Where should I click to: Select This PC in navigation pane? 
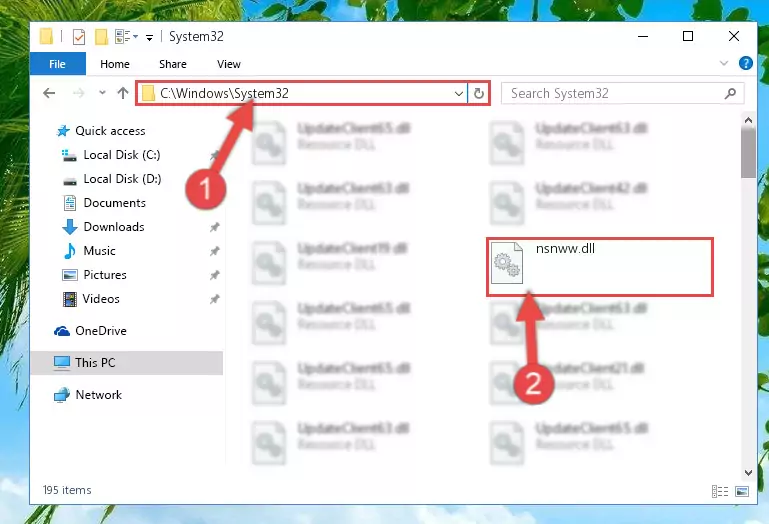(126, 363)
